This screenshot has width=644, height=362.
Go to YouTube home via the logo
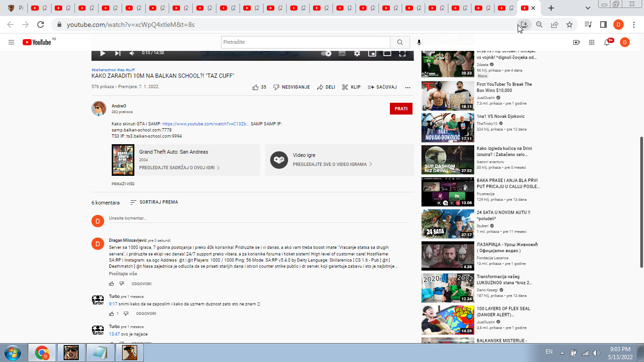[37, 42]
